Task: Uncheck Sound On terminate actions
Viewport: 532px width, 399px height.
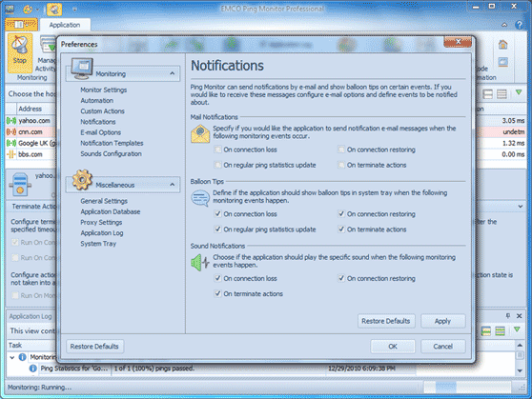Action: click(x=217, y=294)
